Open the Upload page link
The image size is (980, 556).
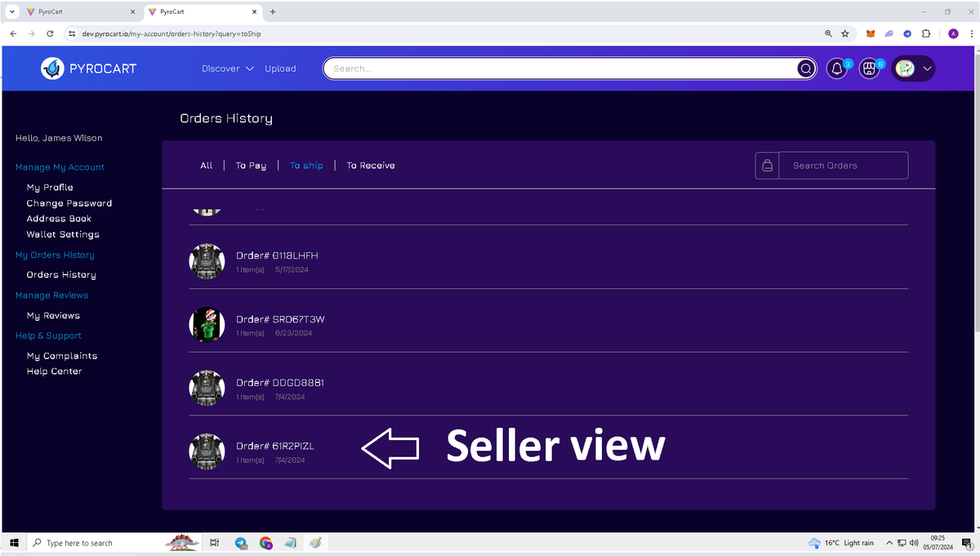coord(280,69)
